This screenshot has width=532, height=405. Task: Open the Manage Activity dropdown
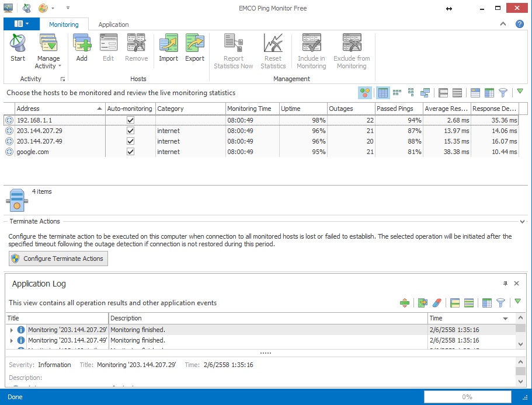pyautogui.click(x=48, y=62)
